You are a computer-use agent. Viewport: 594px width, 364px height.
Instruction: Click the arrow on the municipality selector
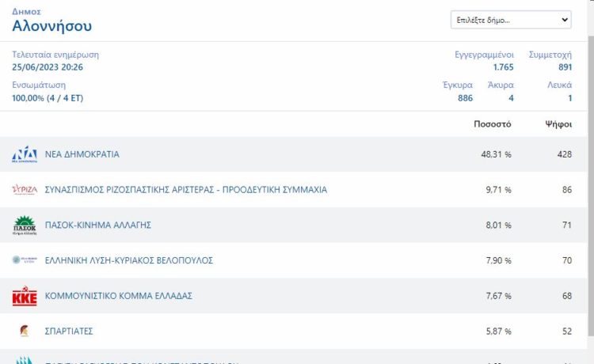(x=565, y=20)
